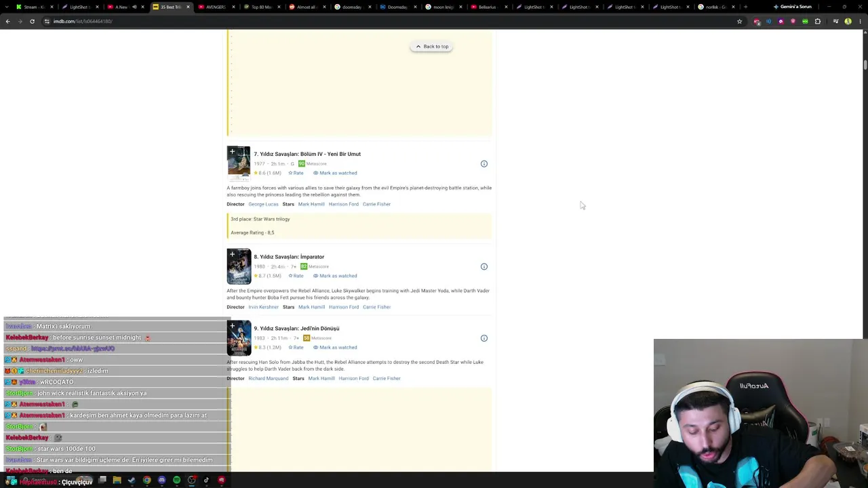Screen dimensions: 868x488
Task: Click the browser Forward arrow
Action: tap(20, 21)
